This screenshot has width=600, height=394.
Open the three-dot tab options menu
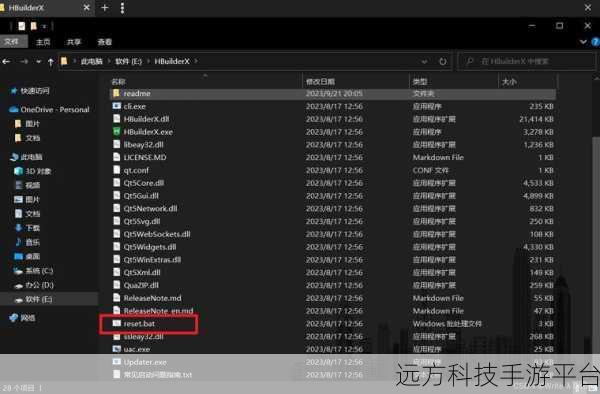click(122, 8)
